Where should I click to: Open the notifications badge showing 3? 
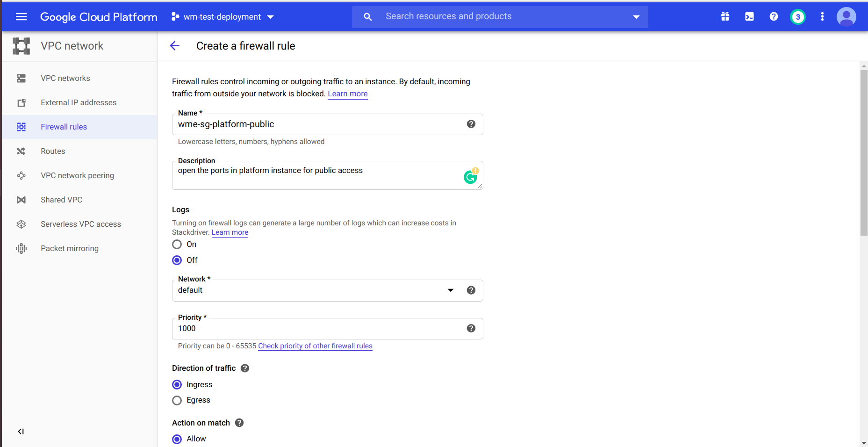click(x=797, y=17)
